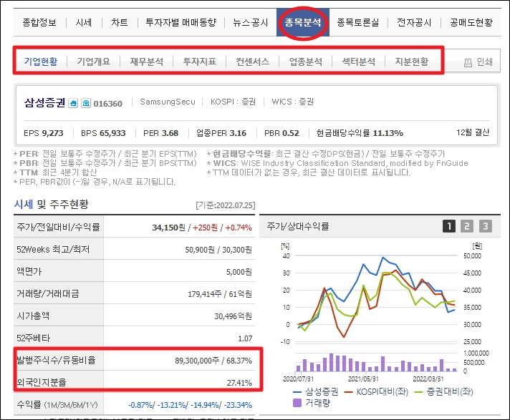
Task: Click the 거래량 purple legend swatch
Action: pos(297,403)
